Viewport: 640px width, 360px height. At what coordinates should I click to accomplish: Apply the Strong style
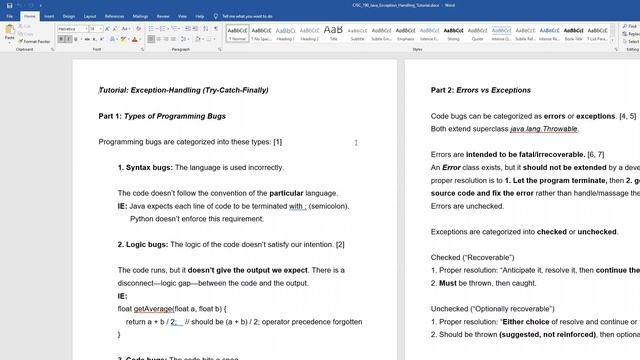click(453, 33)
